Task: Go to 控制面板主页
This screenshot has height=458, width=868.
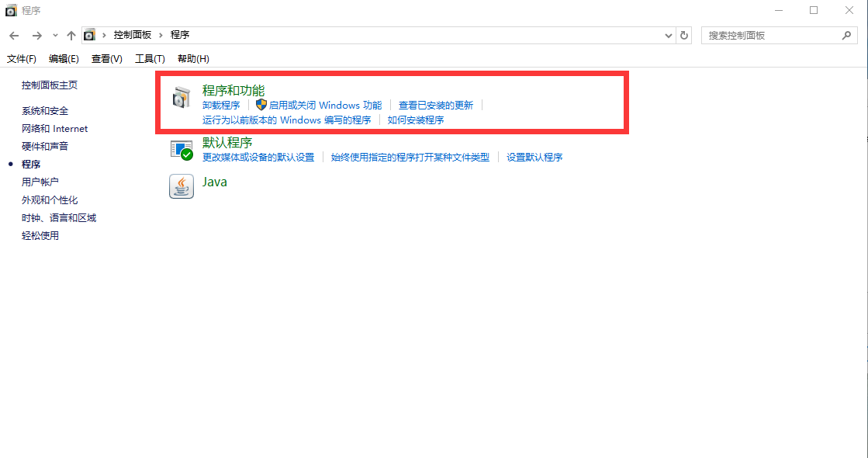Action: 50,85
